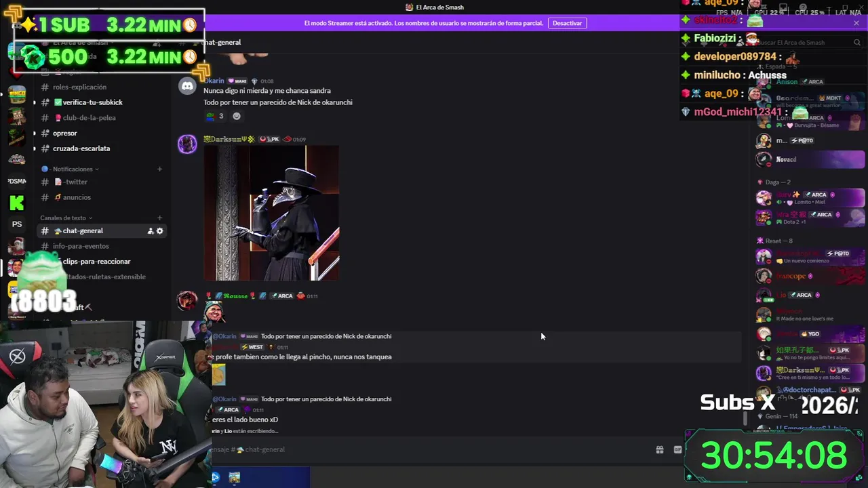Click the reaction with count 3
The width and height of the screenshot is (868, 488).
click(215, 116)
